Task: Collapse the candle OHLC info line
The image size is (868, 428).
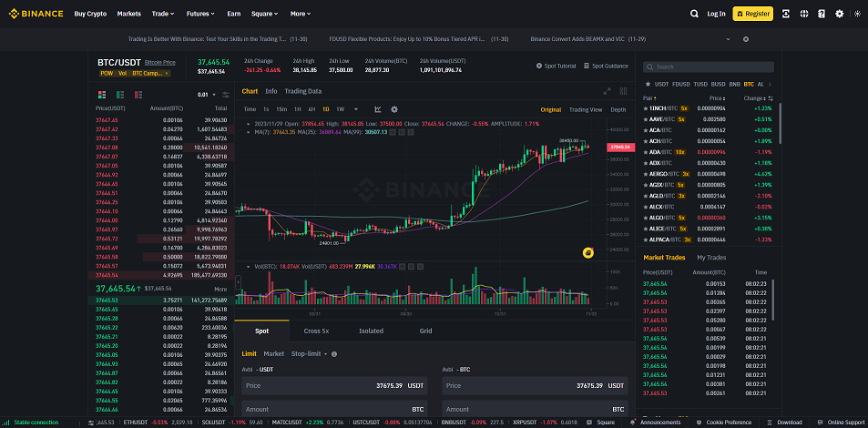Action: click(248, 124)
